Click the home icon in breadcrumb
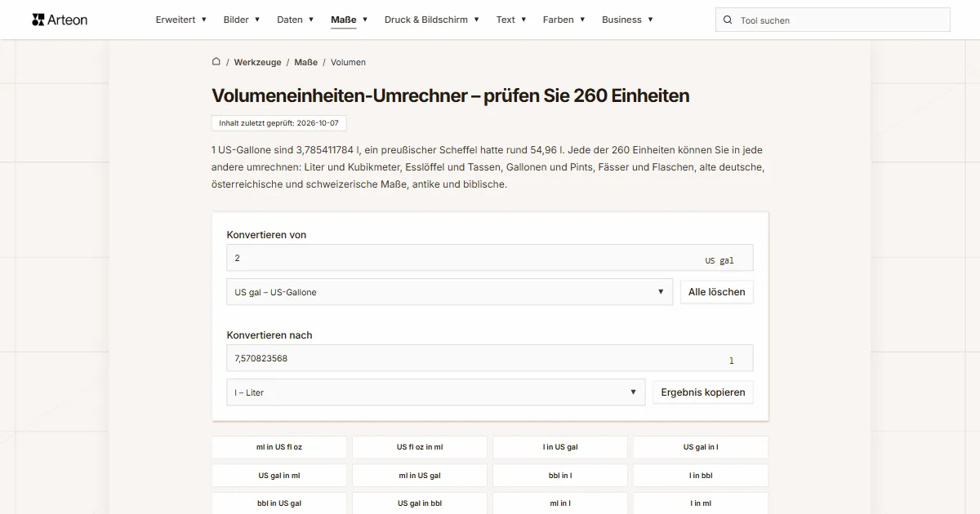Image resolution: width=980 pixels, height=514 pixels. pos(216,61)
